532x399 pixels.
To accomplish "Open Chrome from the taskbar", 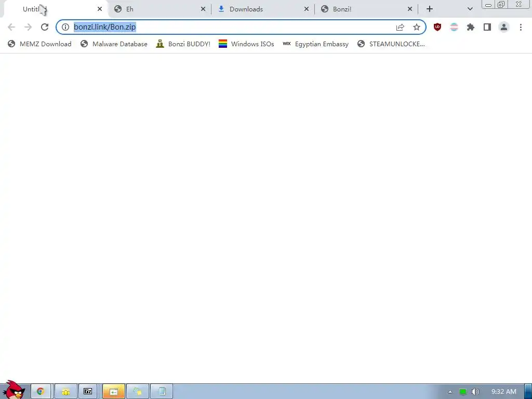I will (x=41, y=392).
